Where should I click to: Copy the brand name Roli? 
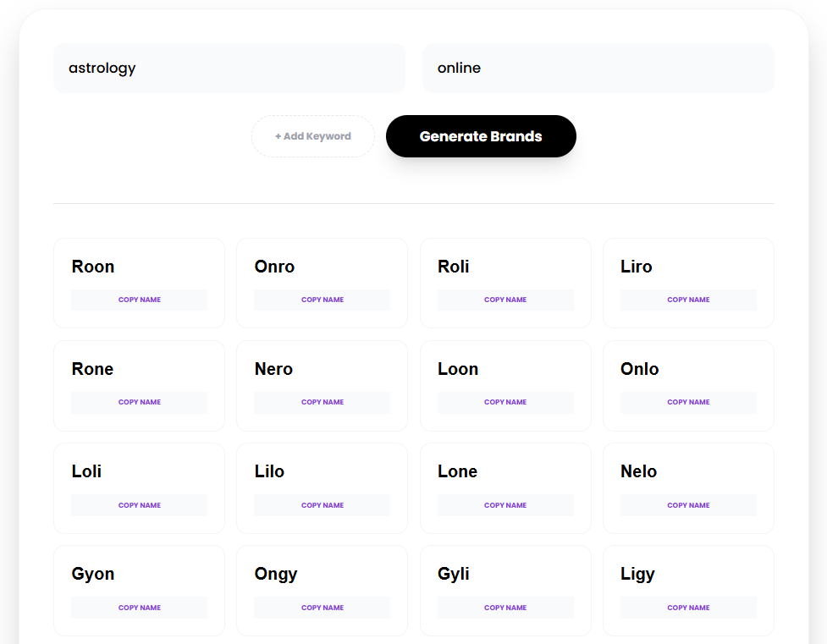[505, 300]
